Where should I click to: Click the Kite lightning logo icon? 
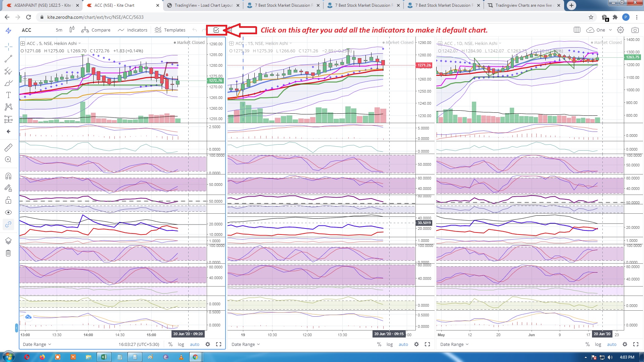coord(8,31)
